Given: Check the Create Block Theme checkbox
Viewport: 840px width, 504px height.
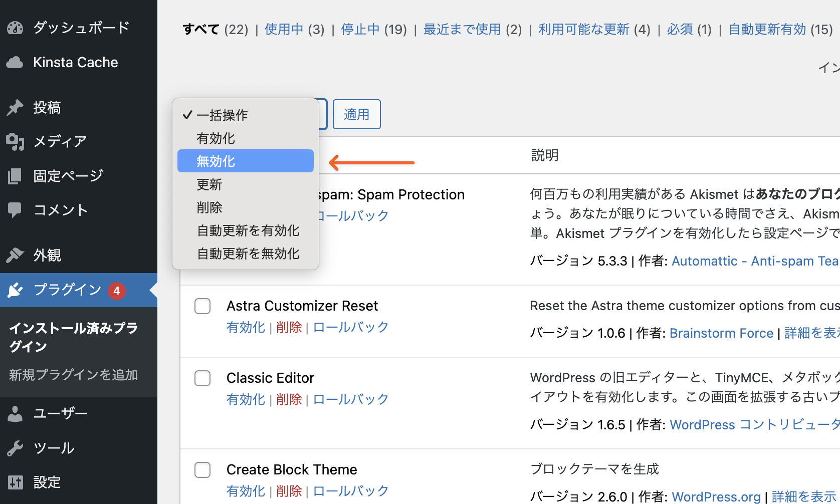Looking at the screenshot, I should click(x=202, y=470).
